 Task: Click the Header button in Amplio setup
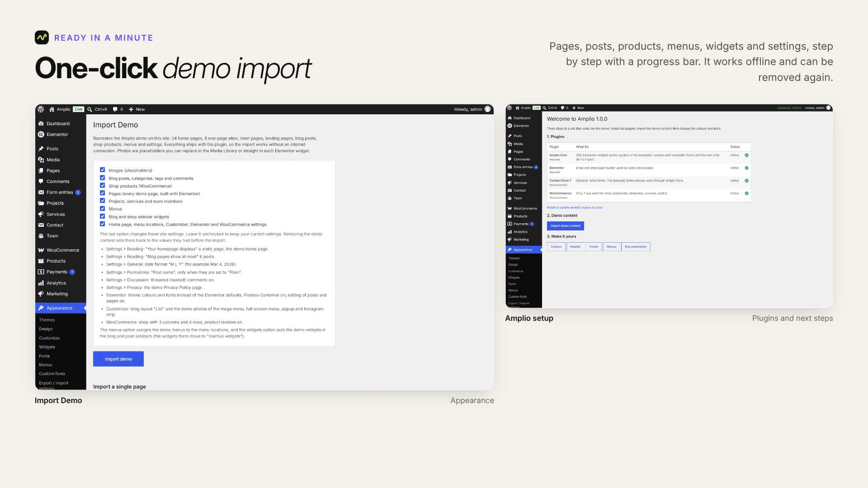(575, 247)
